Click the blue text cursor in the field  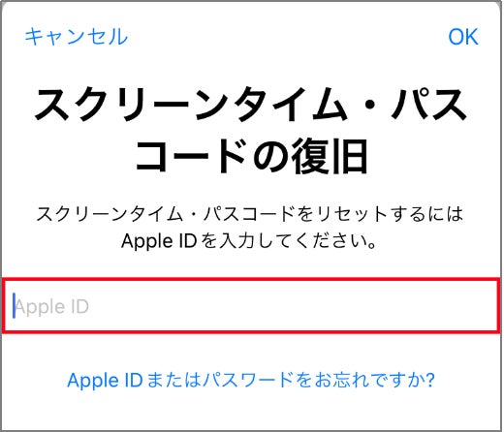tap(14, 306)
